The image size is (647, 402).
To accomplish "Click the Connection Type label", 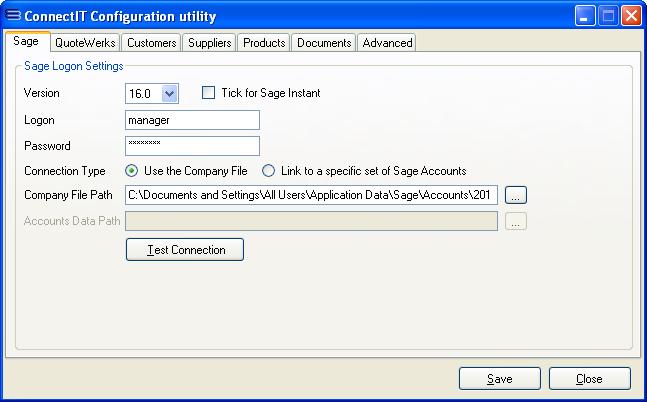I will 65,171.
